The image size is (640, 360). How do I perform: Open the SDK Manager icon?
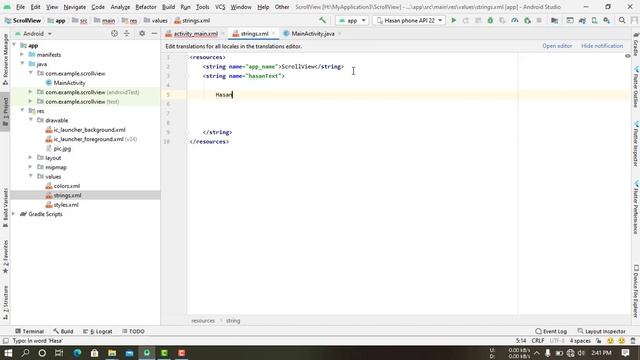(607, 20)
